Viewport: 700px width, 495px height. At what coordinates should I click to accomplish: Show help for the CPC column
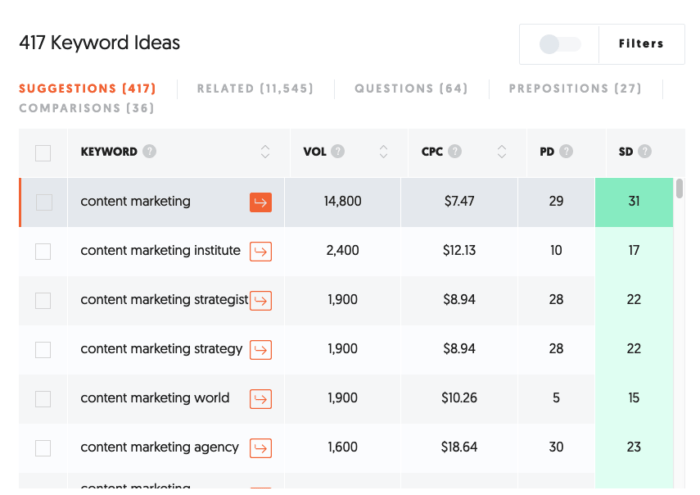(455, 151)
